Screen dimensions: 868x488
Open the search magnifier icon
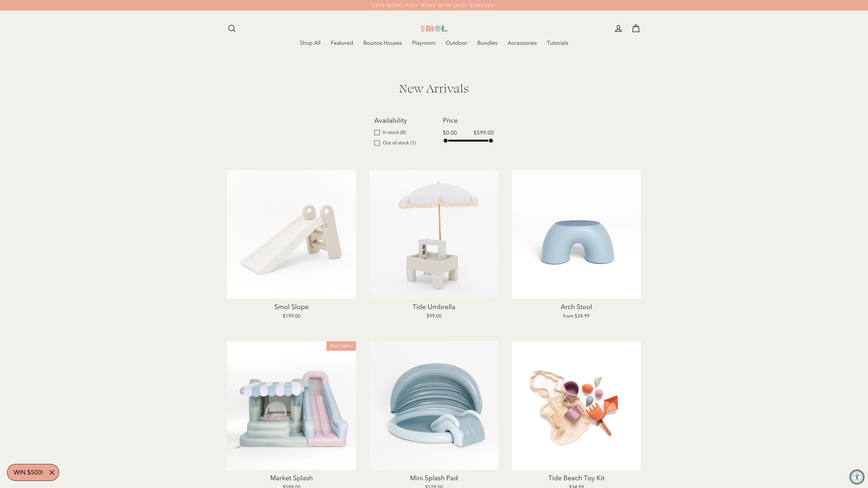pos(231,28)
